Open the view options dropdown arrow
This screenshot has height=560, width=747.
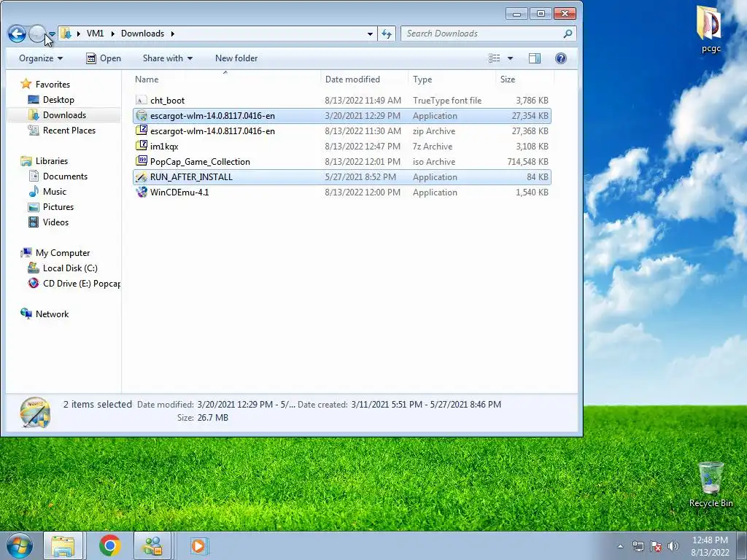(x=510, y=58)
